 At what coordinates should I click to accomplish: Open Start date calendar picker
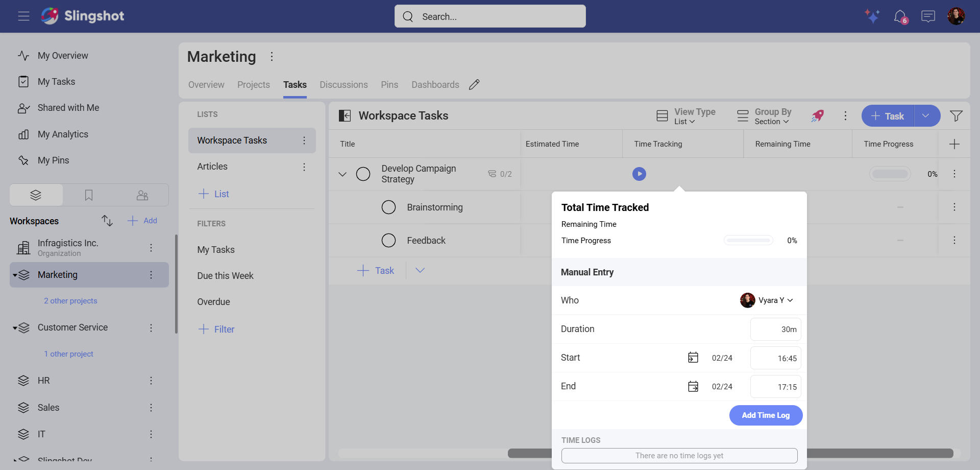(x=693, y=358)
